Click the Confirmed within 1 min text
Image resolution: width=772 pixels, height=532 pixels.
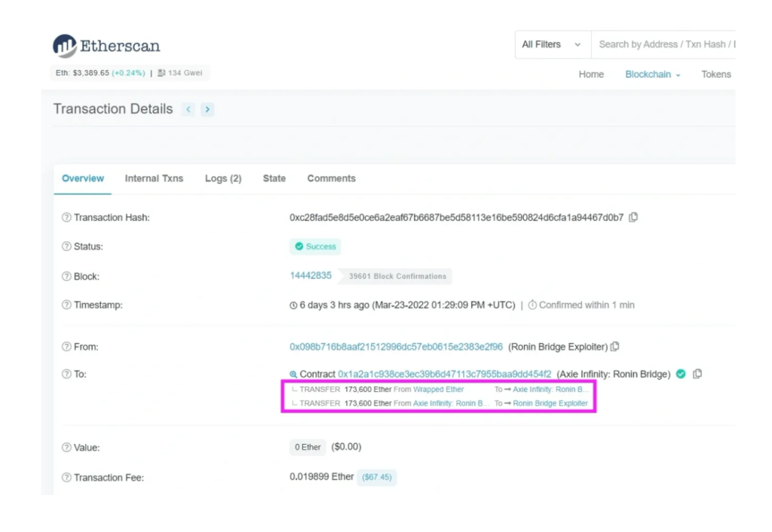(587, 305)
